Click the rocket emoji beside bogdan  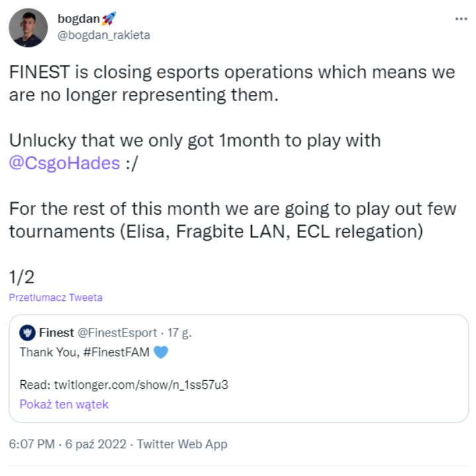(110, 19)
